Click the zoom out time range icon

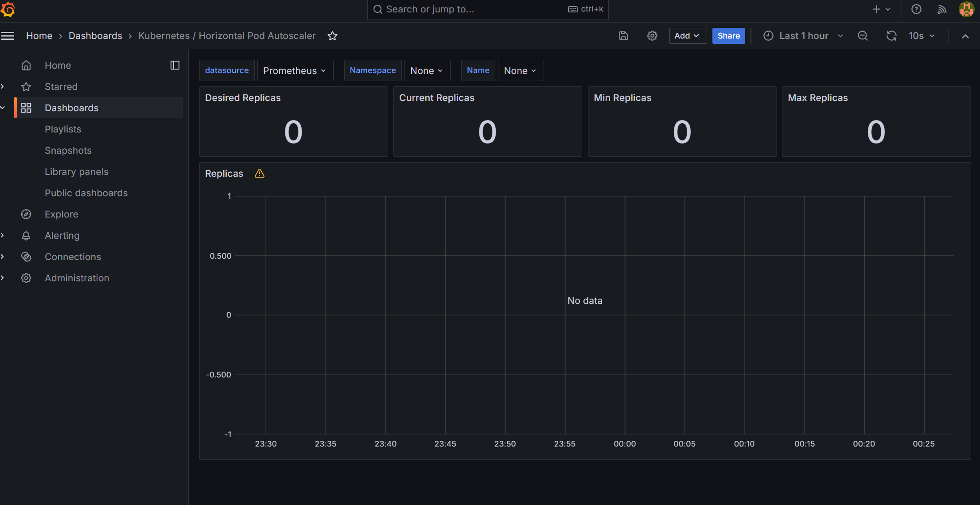click(863, 36)
